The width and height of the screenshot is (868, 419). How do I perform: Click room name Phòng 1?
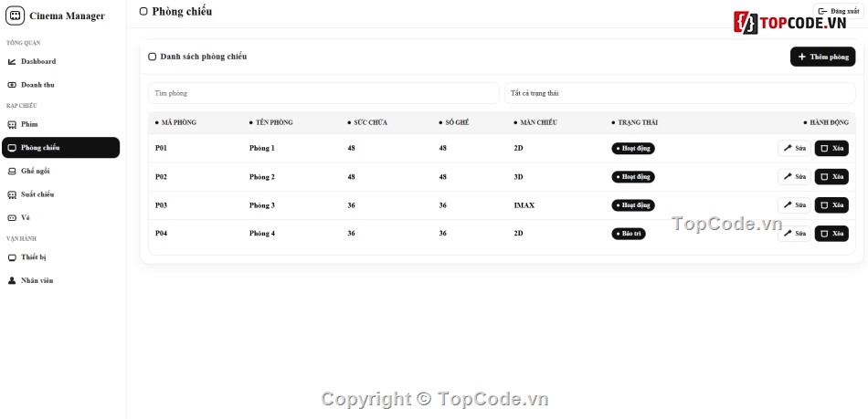(262, 148)
